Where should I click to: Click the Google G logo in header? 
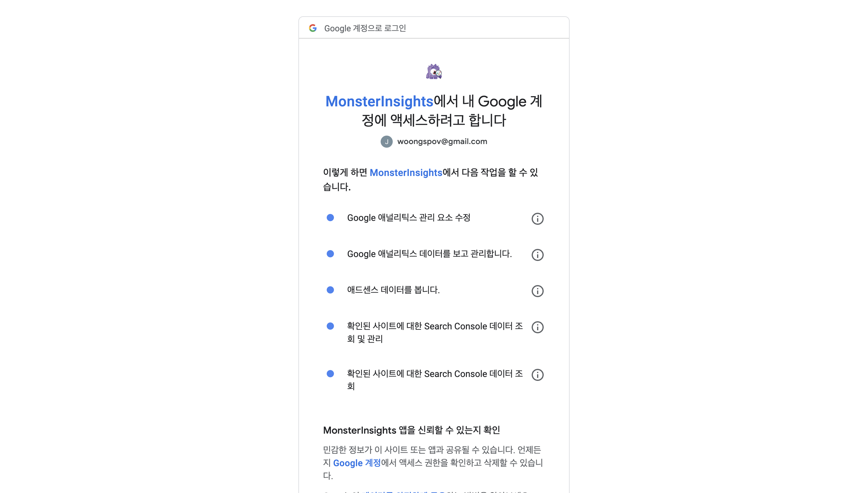(x=313, y=28)
